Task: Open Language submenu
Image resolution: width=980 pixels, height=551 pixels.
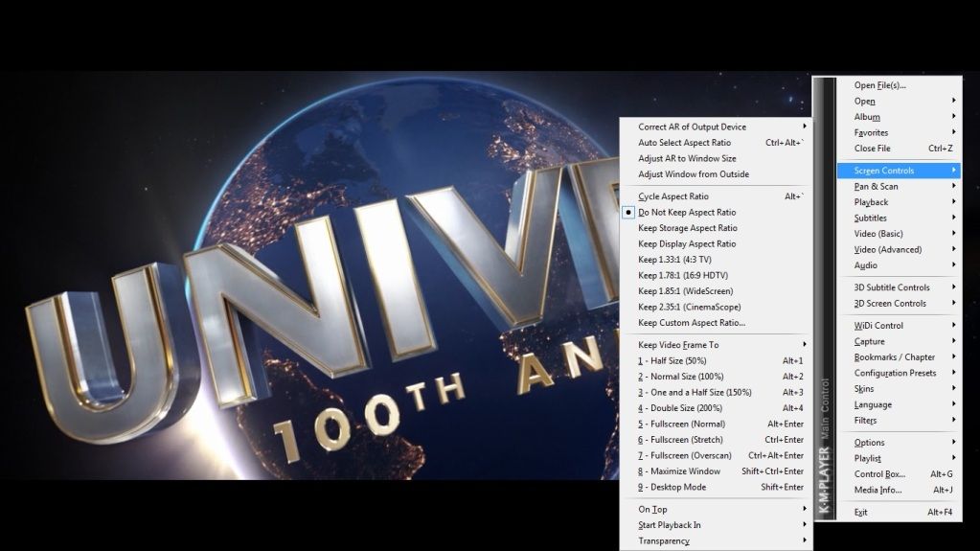Action: point(899,404)
